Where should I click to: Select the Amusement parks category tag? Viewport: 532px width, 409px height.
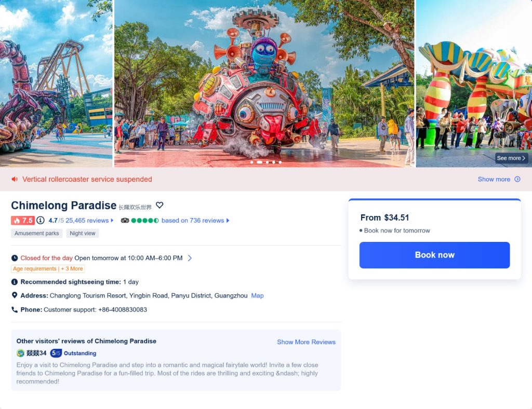tap(36, 233)
